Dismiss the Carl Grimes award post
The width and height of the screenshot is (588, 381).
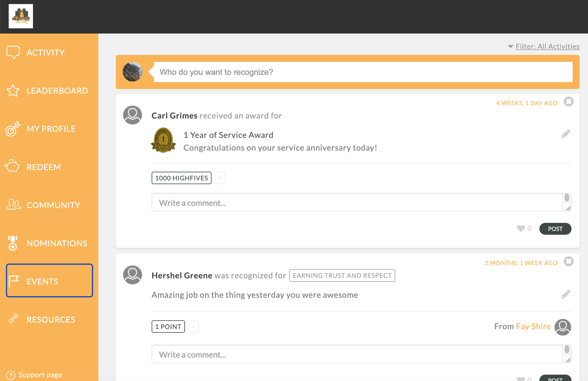point(569,102)
